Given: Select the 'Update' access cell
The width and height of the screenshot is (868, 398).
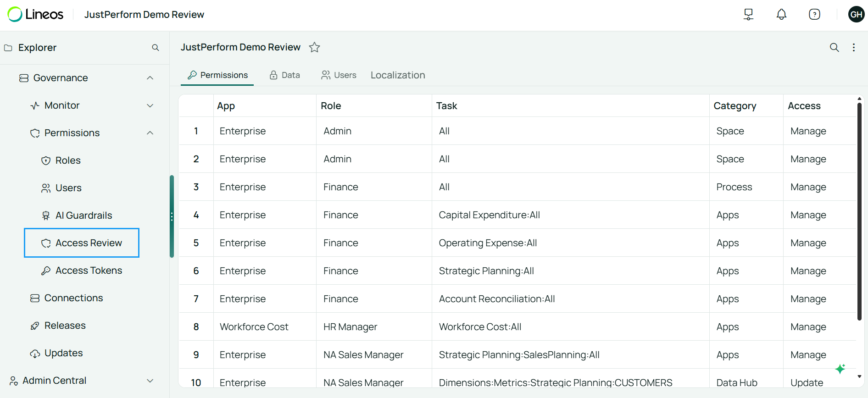Looking at the screenshot, I should click(820, 379).
